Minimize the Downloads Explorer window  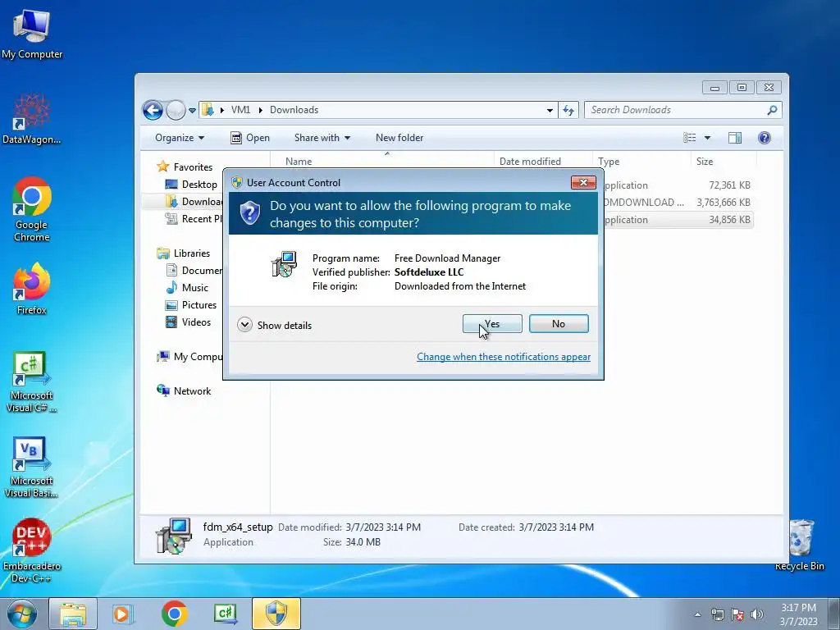coord(714,87)
